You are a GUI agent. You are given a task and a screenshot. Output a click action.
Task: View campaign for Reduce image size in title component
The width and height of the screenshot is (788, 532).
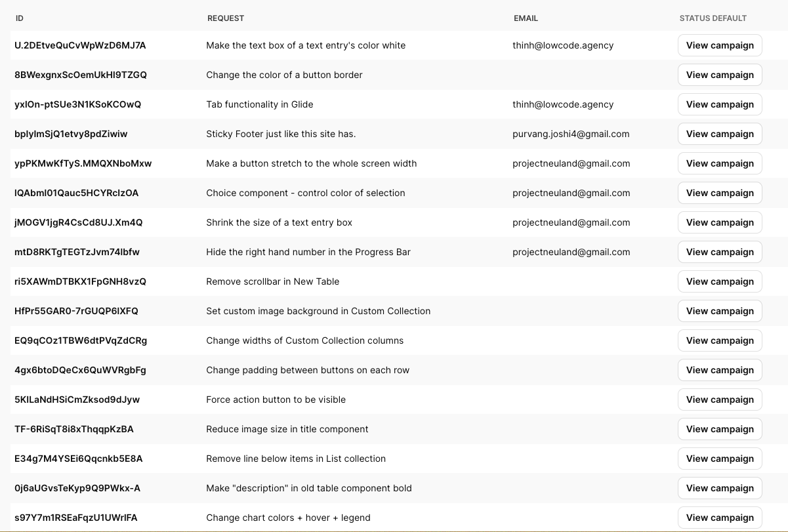[720, 429]
